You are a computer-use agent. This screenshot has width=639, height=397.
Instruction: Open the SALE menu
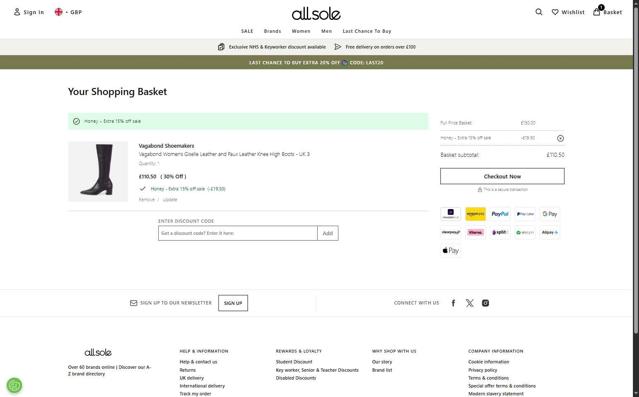coord(247,31)
